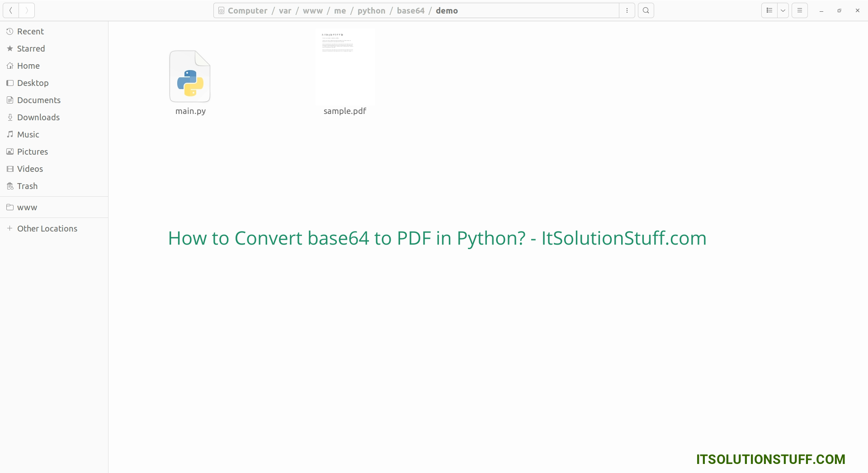Open the Downloads folder from sidebar
This screenshot has width=868, height=473.
pos(38,117)
